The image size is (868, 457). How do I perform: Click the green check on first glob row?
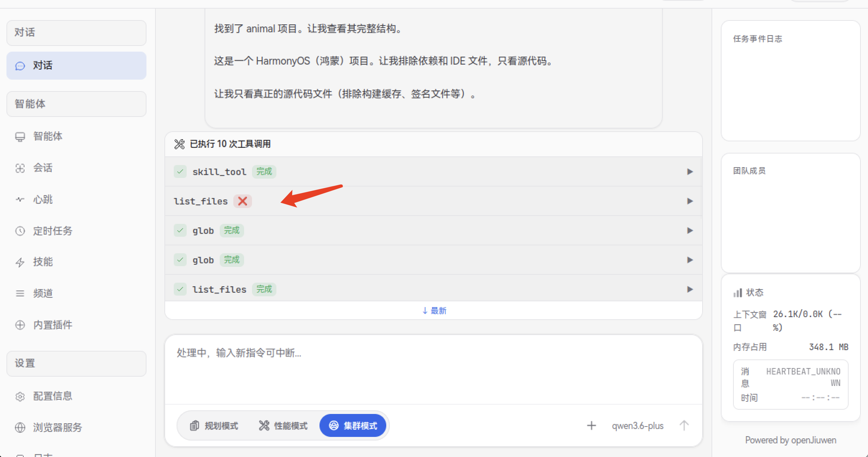tap(180, 231)
